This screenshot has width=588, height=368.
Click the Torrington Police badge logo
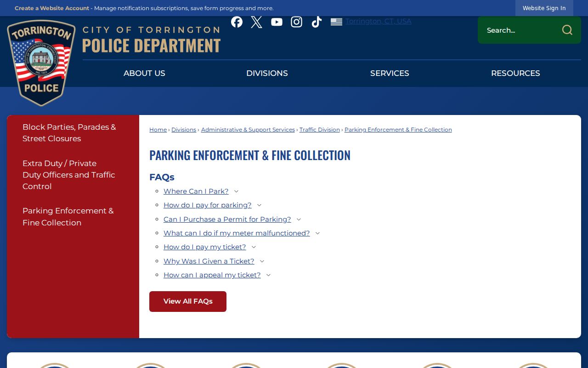[41, 63]
